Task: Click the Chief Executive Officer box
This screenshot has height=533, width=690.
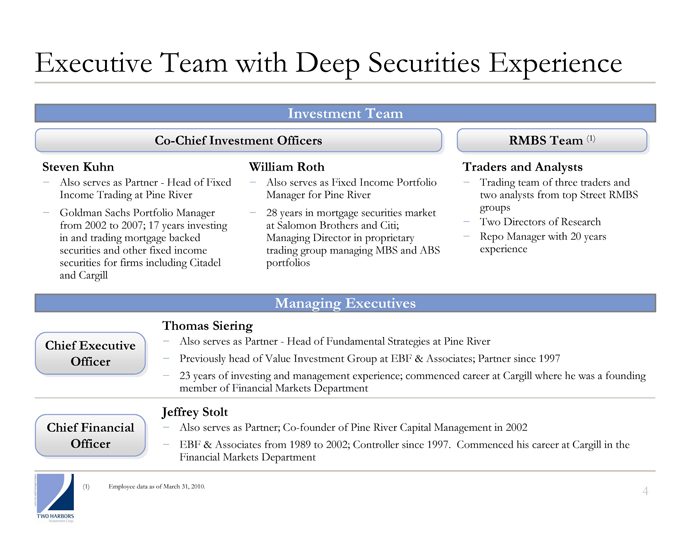Action: (90, 353)
